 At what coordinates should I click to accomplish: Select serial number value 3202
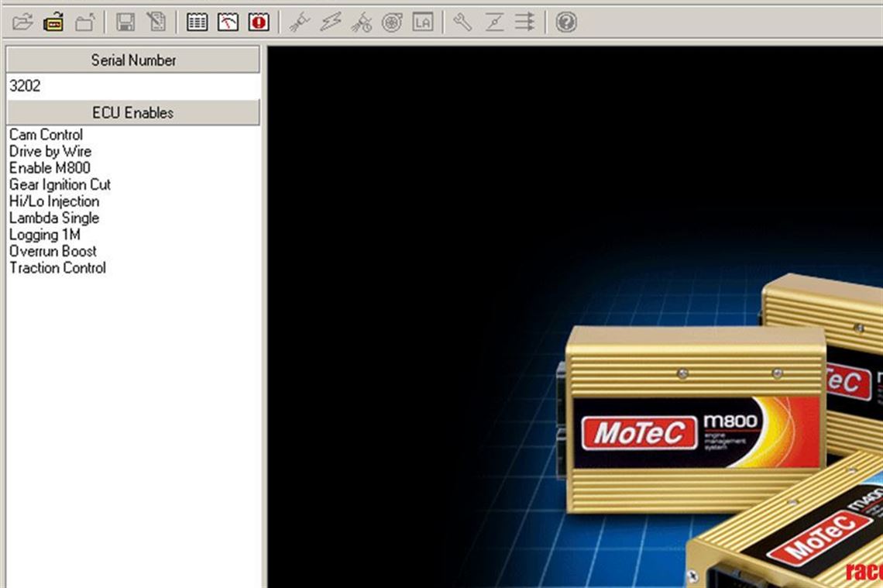click(x=25, y=86)
